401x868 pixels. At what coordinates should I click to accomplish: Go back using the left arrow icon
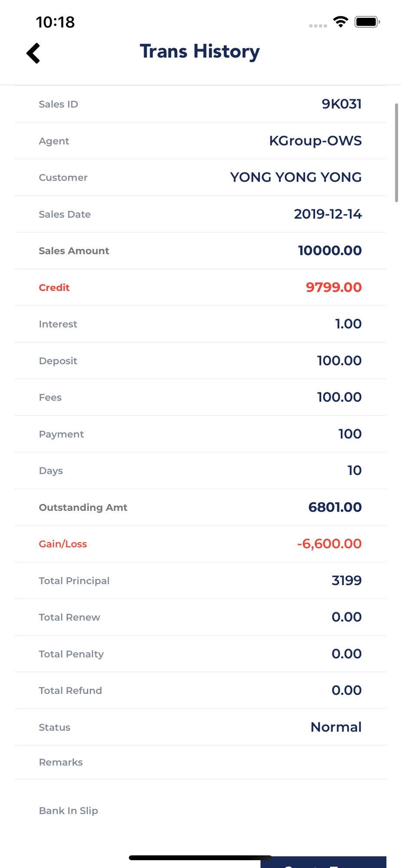pyautogui.click(x=33, y=53)
